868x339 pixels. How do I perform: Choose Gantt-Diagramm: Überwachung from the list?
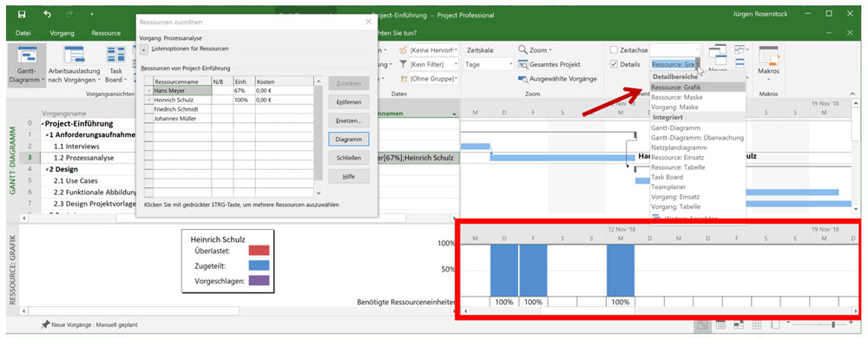point(698,138)
